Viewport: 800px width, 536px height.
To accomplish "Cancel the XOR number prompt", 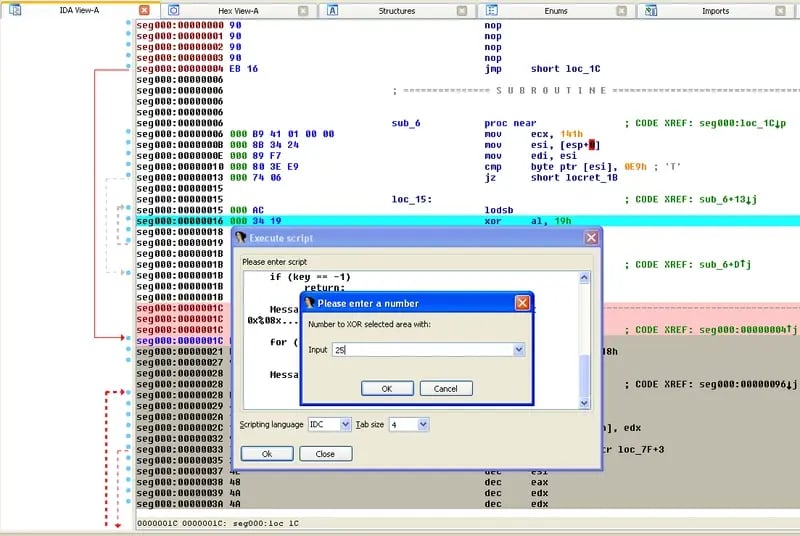I will [446, 388].
